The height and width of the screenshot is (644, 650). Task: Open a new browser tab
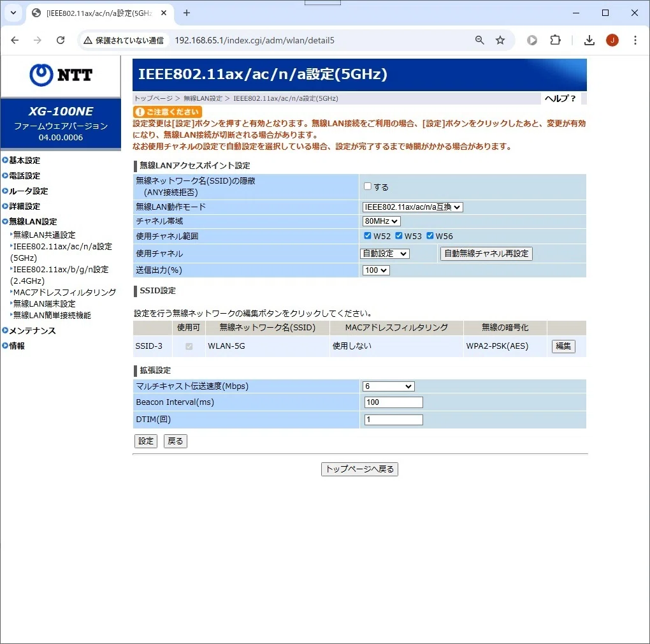click(x=187, y=13)
